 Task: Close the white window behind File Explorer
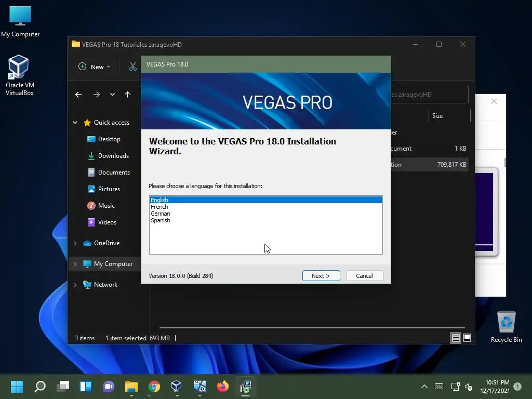click(494, 101)
